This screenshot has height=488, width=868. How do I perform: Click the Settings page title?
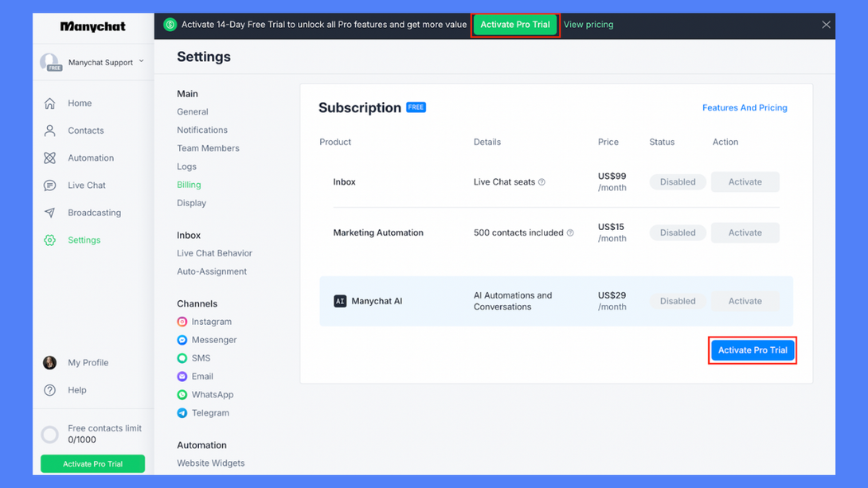point(204,57)
